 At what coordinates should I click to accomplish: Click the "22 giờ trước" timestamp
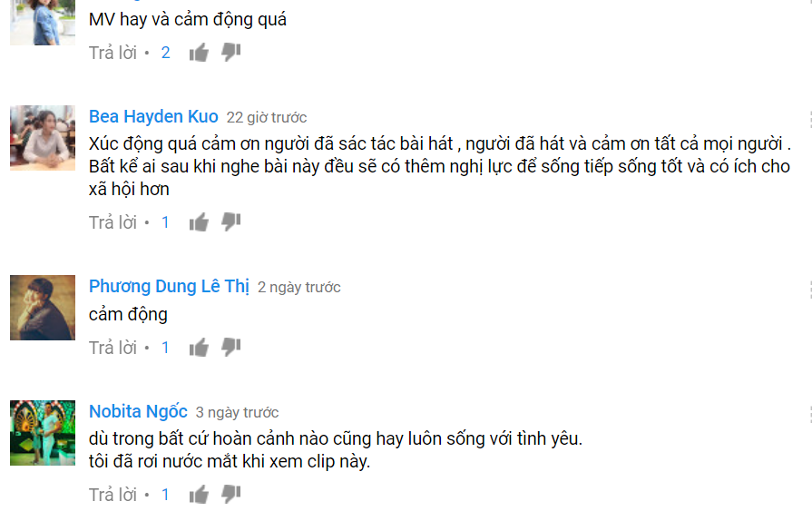tap(267, 118)
